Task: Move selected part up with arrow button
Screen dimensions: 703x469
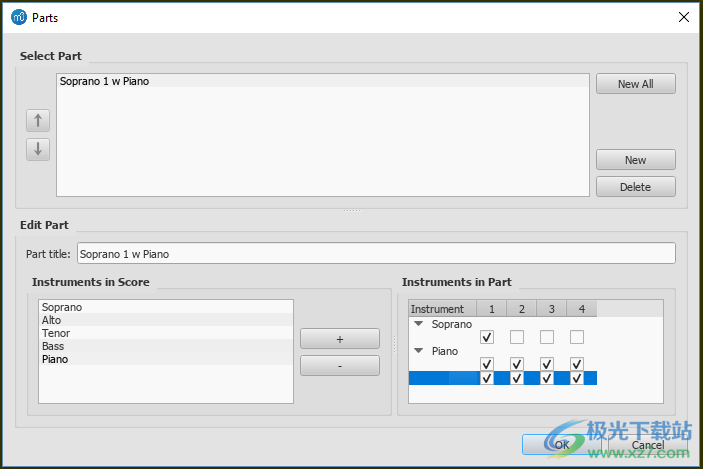Action: point(38,121)
